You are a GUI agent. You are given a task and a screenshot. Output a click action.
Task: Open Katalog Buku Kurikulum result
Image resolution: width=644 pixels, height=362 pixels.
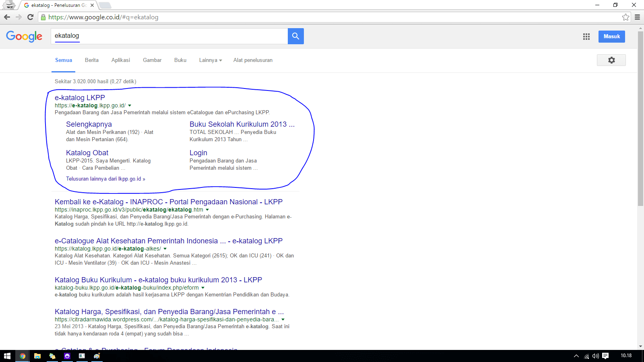pos(158,280)
